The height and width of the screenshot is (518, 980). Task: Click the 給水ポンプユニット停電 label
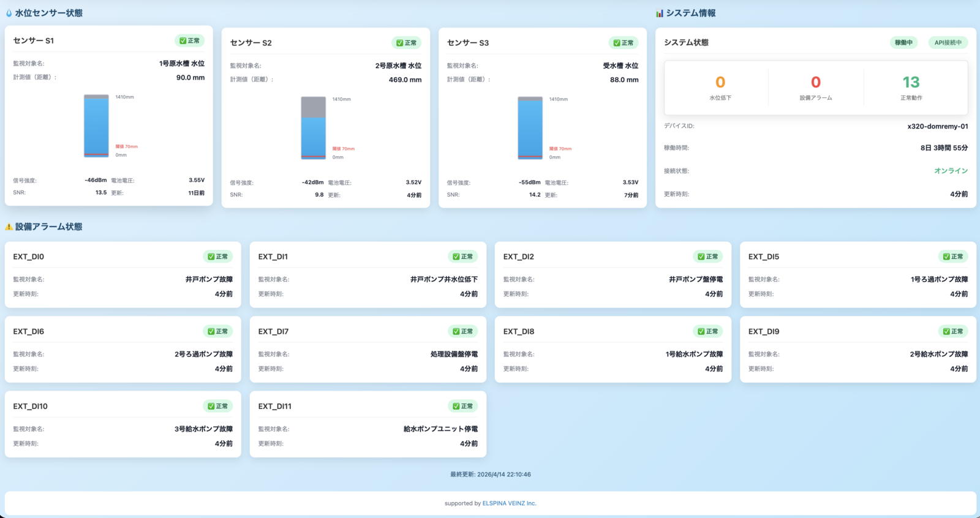click(440, 429)
